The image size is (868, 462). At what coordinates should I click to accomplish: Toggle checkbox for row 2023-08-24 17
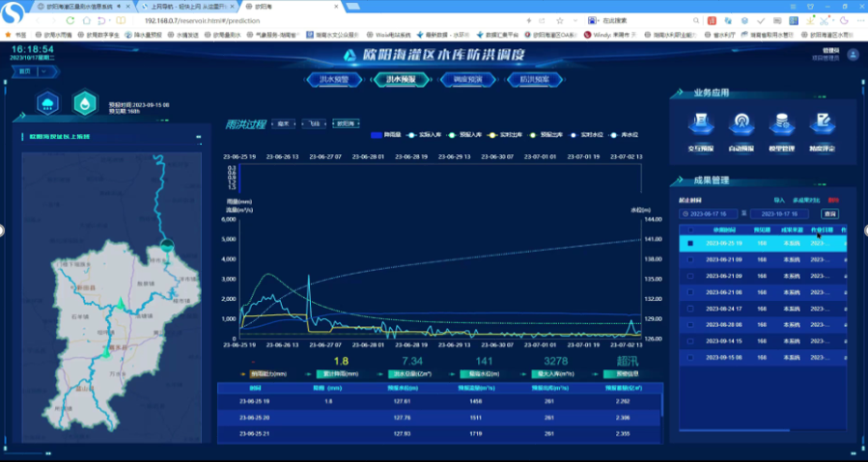point(690,309)
